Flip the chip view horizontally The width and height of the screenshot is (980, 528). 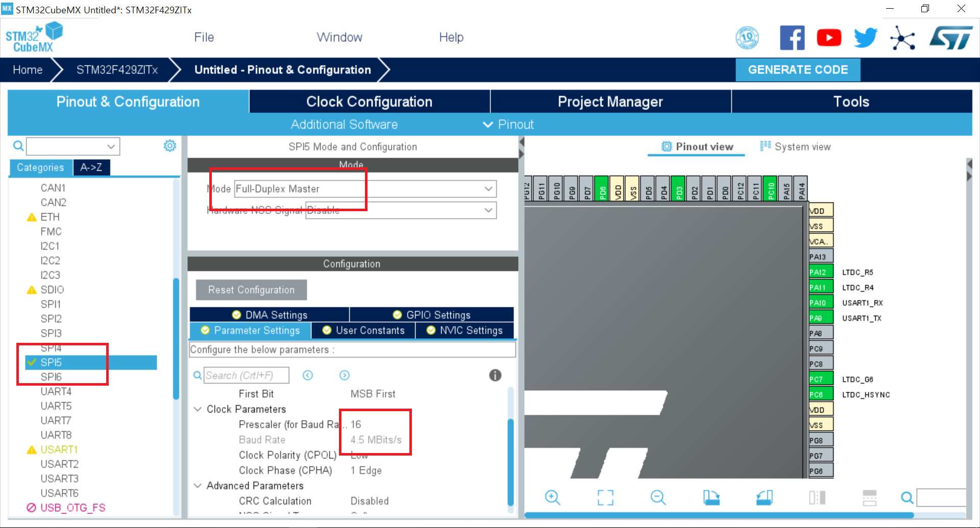(817, 497)
